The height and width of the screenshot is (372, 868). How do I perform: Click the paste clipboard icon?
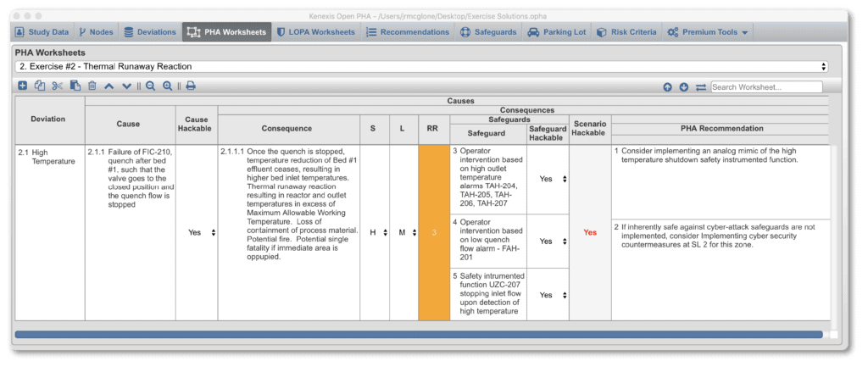point(75,86)
